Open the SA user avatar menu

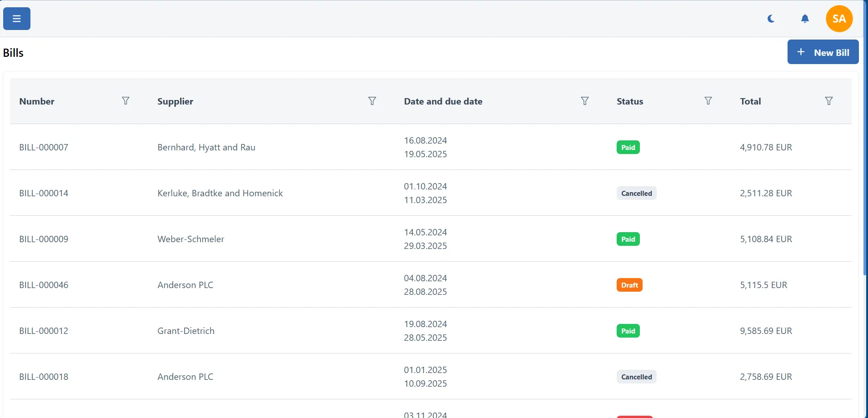pos(839,19)
